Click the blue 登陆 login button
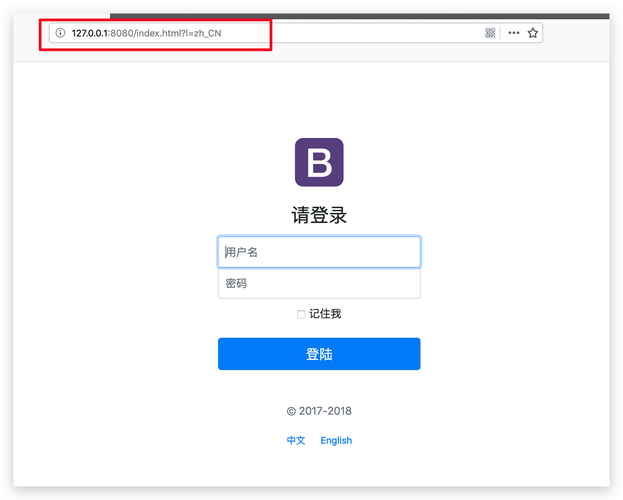This screenshot has width=623, height=500. 319,354
